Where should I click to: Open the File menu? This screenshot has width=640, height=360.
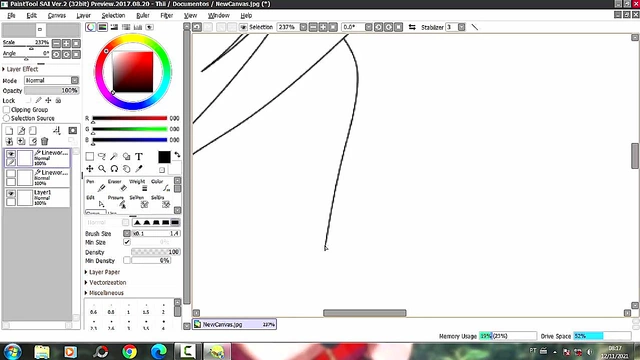(11, 16)
